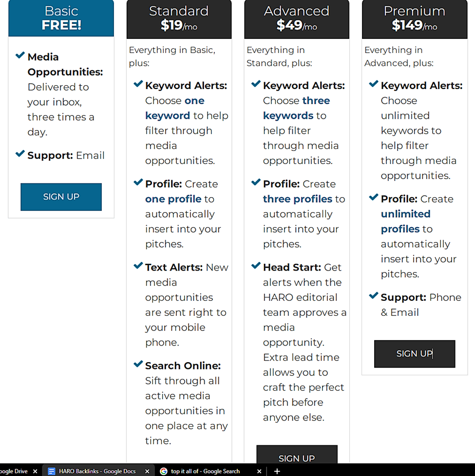Switch to HARO Backlinks Google Docs tab

coord(97,471)
